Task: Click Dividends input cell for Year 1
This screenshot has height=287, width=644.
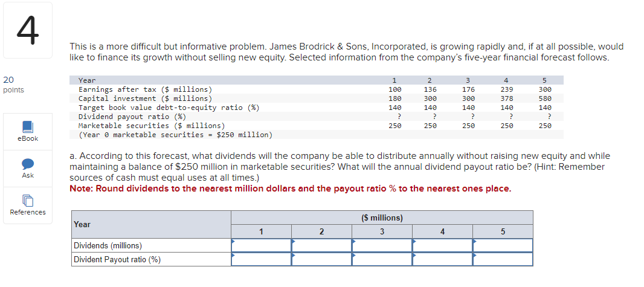Action: point(261,245)
